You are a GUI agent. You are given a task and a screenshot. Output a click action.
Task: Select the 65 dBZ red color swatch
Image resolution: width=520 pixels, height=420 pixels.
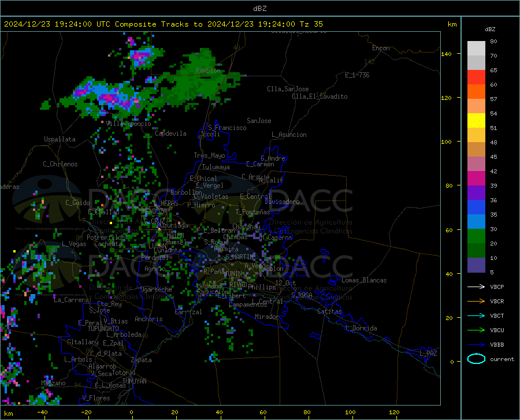[x=476, y=77]
